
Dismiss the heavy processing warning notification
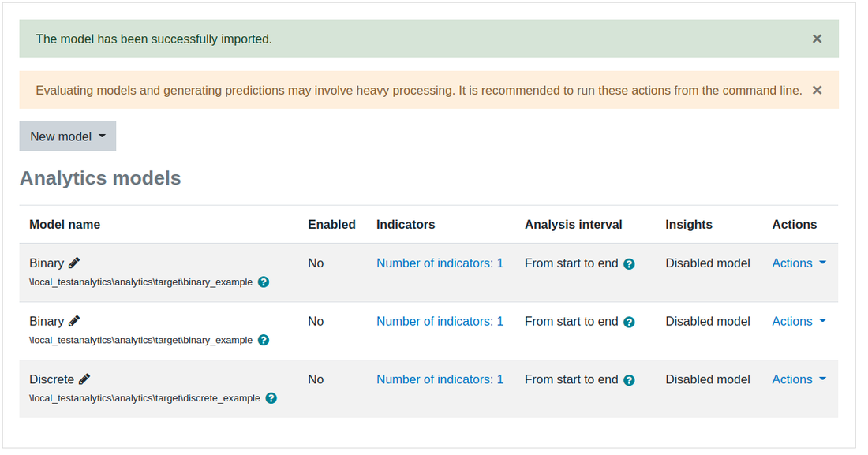pyautogui.click(x=817, y=90)
